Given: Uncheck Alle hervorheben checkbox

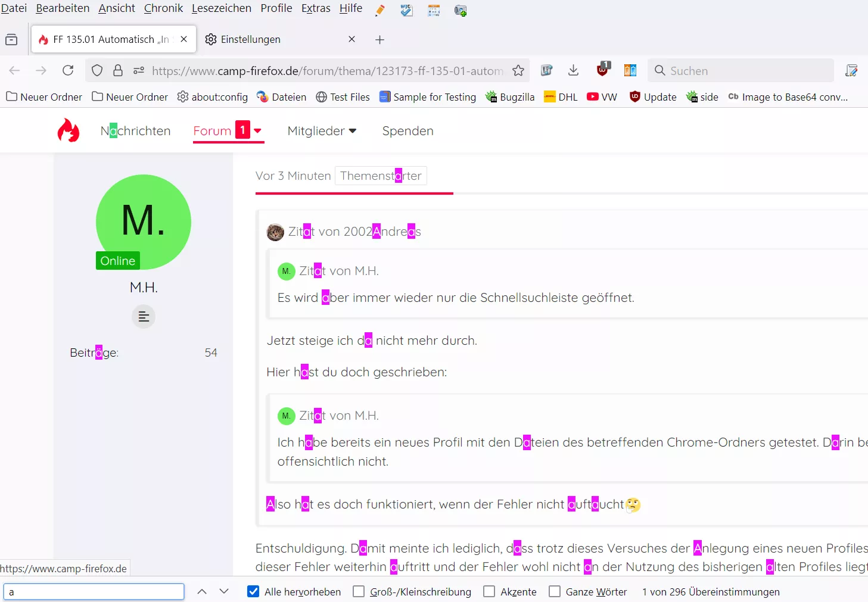Looking at the screenshot, I should coord(253,591).
